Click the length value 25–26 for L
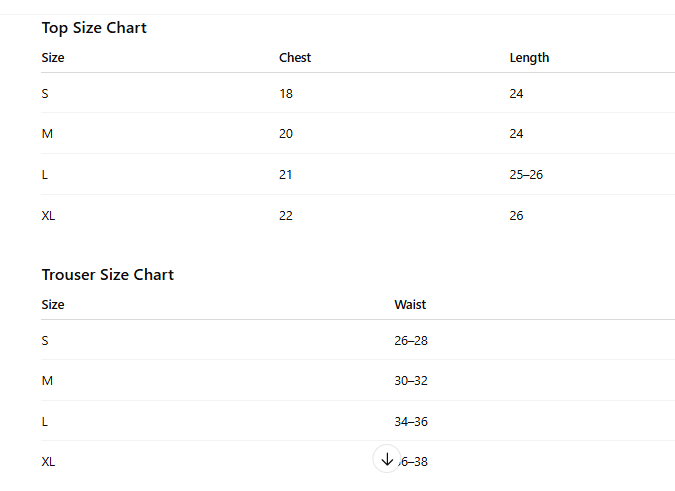Image resolution: width=675 pixels, height=491 pixels. pos(526,175)
